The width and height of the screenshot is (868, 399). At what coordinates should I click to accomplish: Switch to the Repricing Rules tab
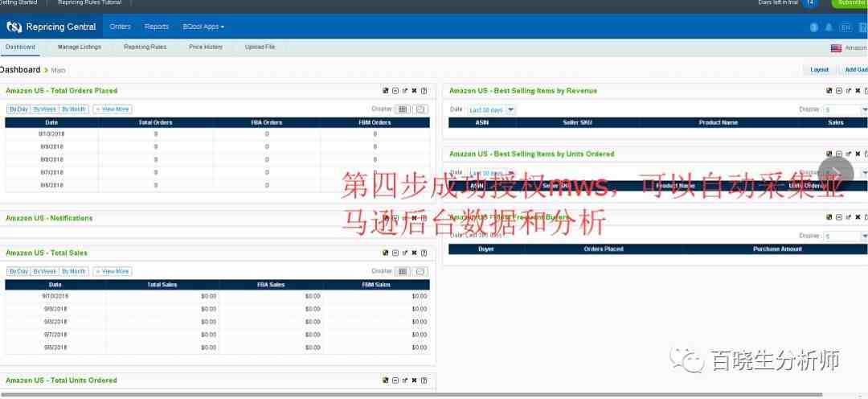145,47
